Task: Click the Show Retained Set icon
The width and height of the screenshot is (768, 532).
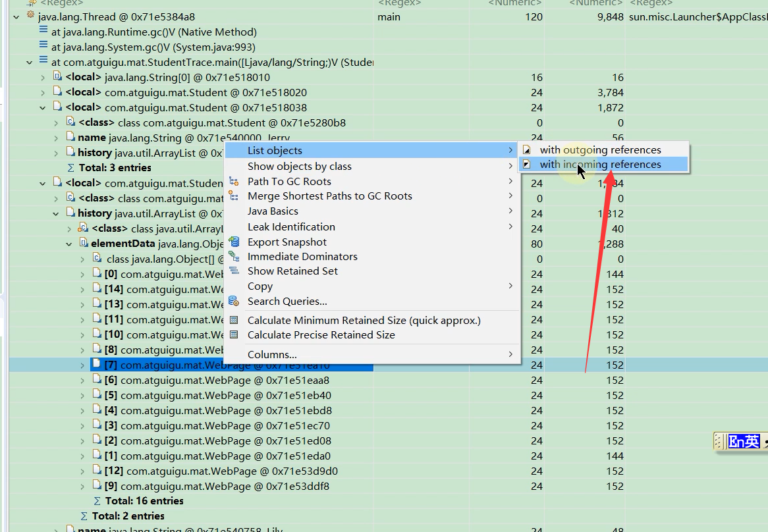Action: coord(234,271)
